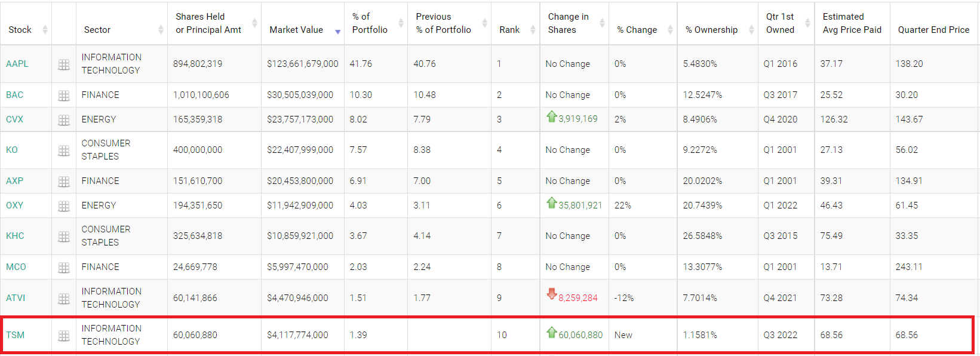
Task: Click the Quarter End Price header
Action: [933, 30]
